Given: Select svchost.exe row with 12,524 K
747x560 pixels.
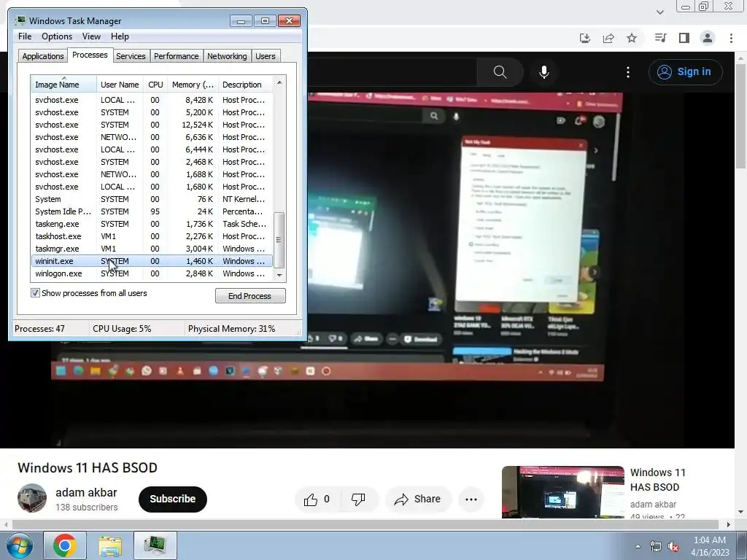Looking at the screenshot, I should pos(152,125).
